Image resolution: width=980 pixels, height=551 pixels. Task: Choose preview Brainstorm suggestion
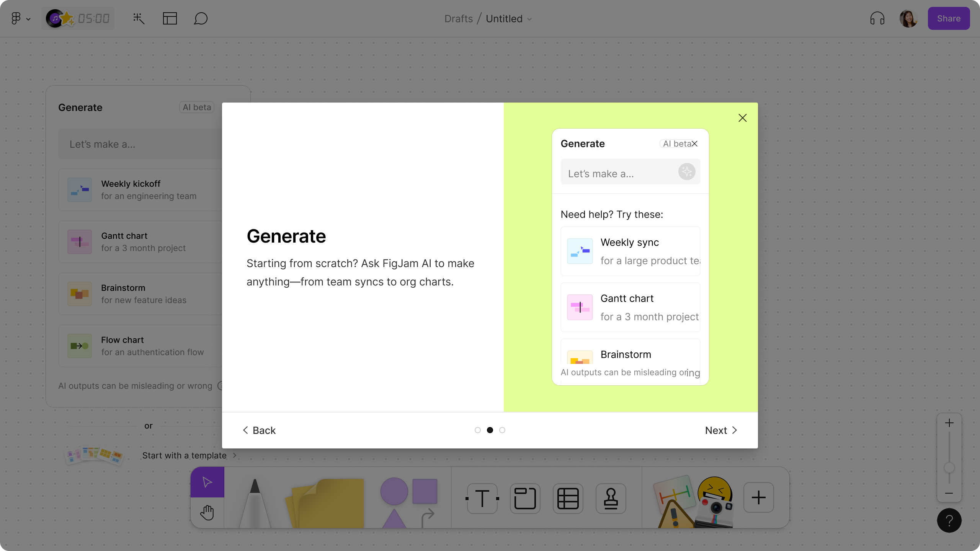(630, 352)
